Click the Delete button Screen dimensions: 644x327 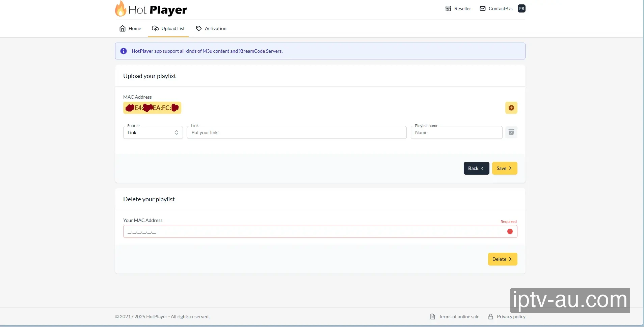(x=503, y=259)
